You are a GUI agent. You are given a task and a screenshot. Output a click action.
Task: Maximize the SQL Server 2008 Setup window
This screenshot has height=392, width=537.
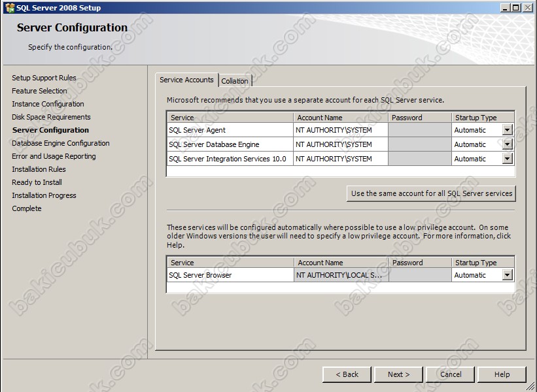click(516, 8)
